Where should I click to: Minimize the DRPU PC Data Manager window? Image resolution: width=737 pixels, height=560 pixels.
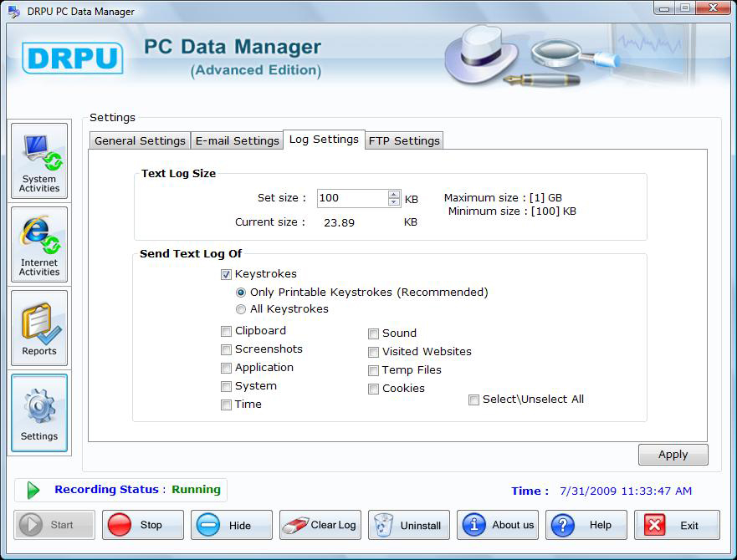tap(664, 8)
